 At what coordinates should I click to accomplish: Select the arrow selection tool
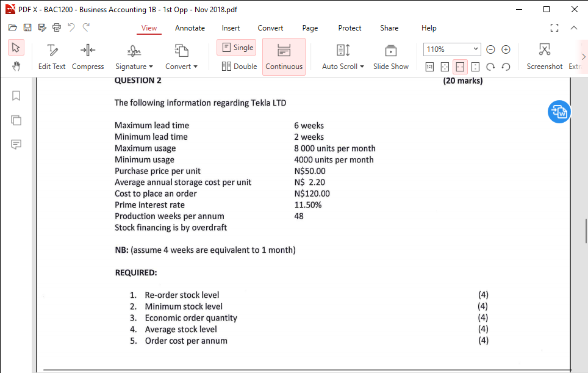tap(16, 48)
